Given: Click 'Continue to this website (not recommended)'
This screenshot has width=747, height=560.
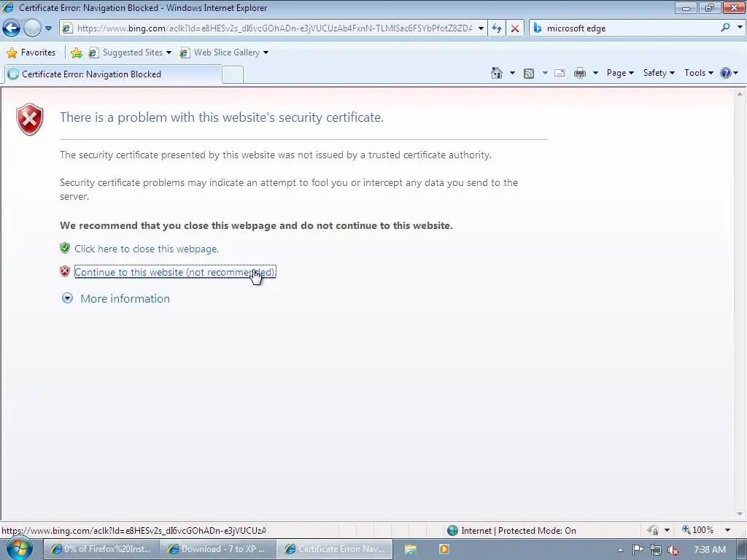Looking at the screenshot, I should tap(175, 272).
